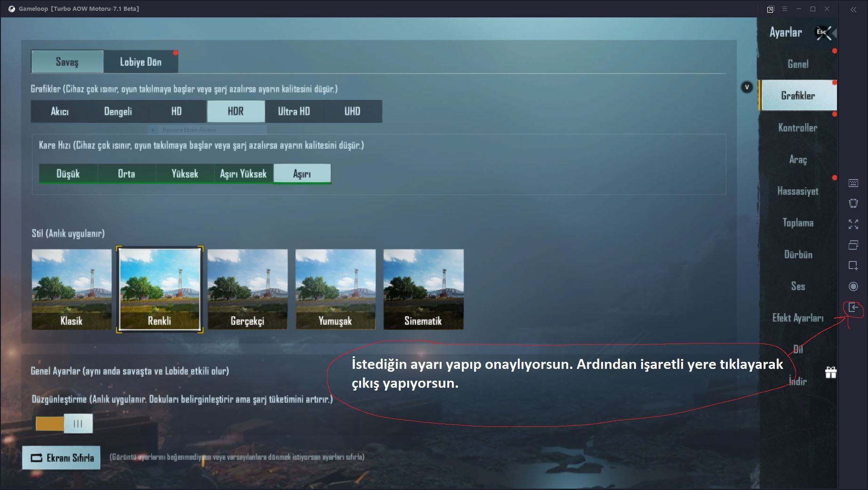Close settings with the Esc X button
868x490 pixels.
click(824, 33)
